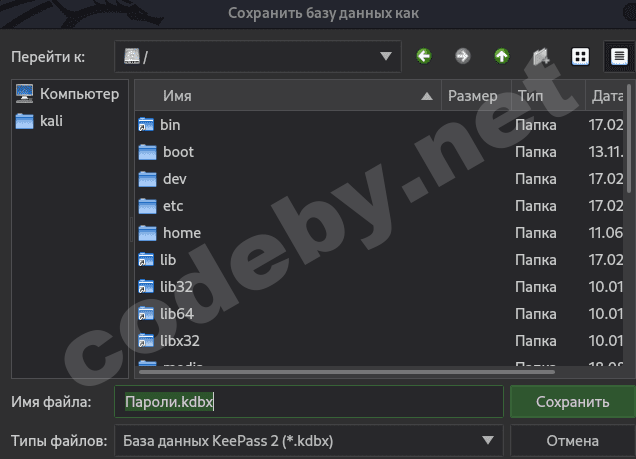The width and height of the screenshot is (636, 459).
Task: Click the lib symlink folder icon
Action: click(x=146, y=260)
